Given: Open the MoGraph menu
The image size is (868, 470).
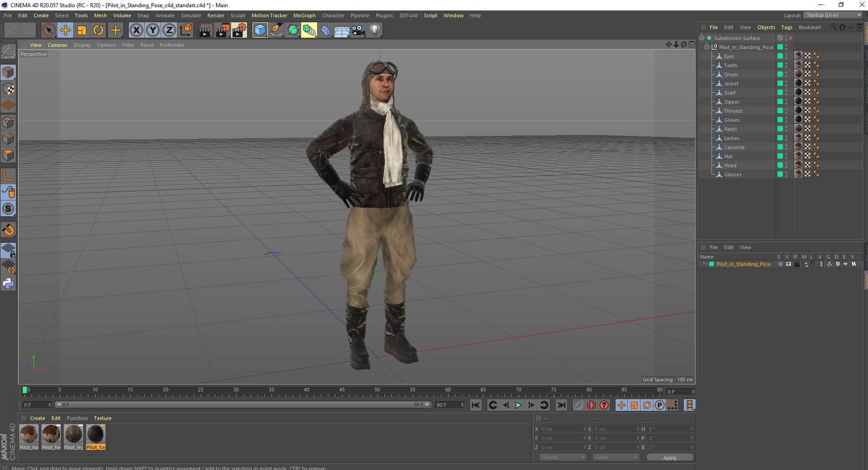Looking at the screenshot, I should point(304,15).
